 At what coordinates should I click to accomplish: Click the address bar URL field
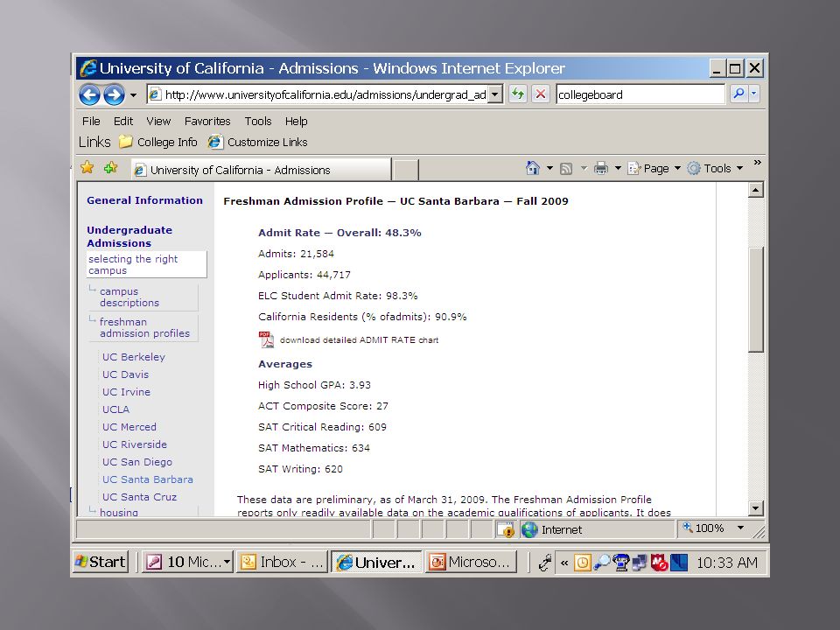(x=318, y=94)
